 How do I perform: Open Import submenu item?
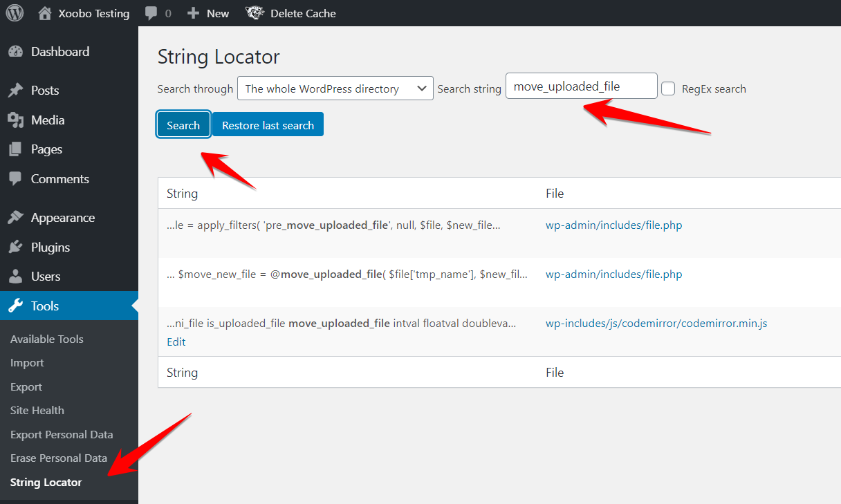click(x=27, y=363)
